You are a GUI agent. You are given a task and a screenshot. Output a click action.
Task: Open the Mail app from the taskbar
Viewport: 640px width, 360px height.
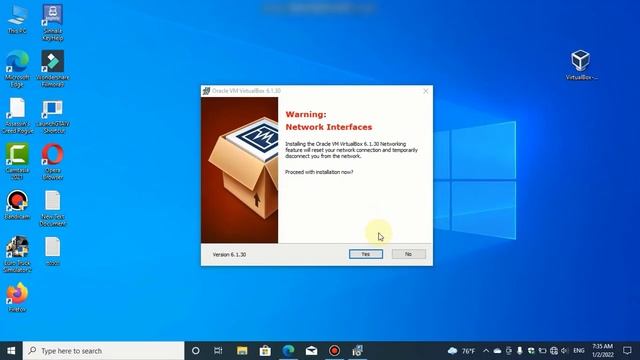(311, 351)
